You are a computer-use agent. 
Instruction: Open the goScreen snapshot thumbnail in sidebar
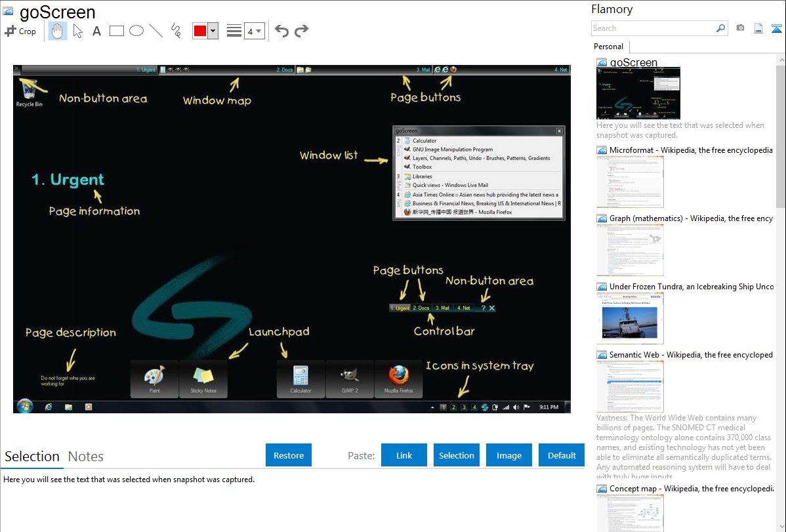point(638,93)
